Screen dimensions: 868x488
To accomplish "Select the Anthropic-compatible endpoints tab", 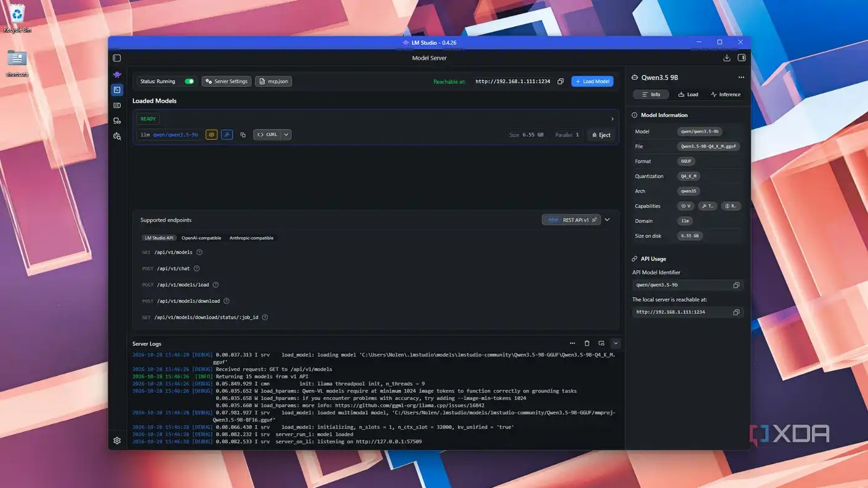I will tap(251, 238).
